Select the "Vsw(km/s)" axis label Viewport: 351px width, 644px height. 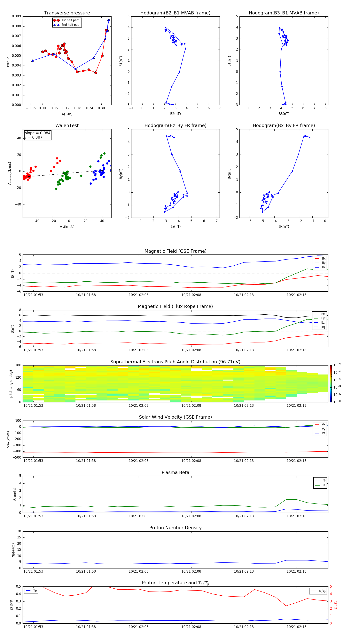[8, 439]
